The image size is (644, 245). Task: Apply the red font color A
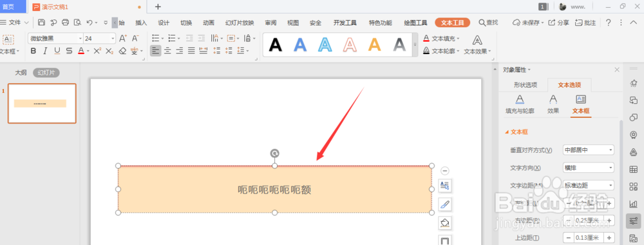81,51
